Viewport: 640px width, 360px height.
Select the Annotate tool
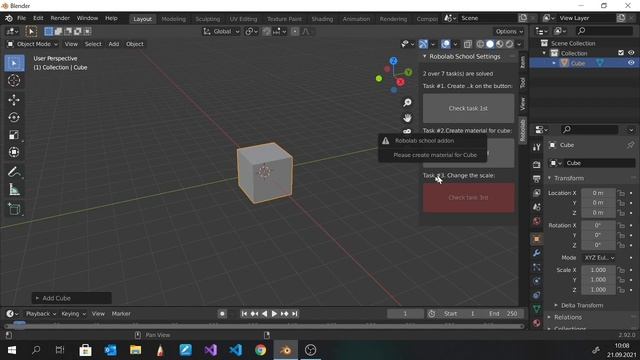click(14, 172)
